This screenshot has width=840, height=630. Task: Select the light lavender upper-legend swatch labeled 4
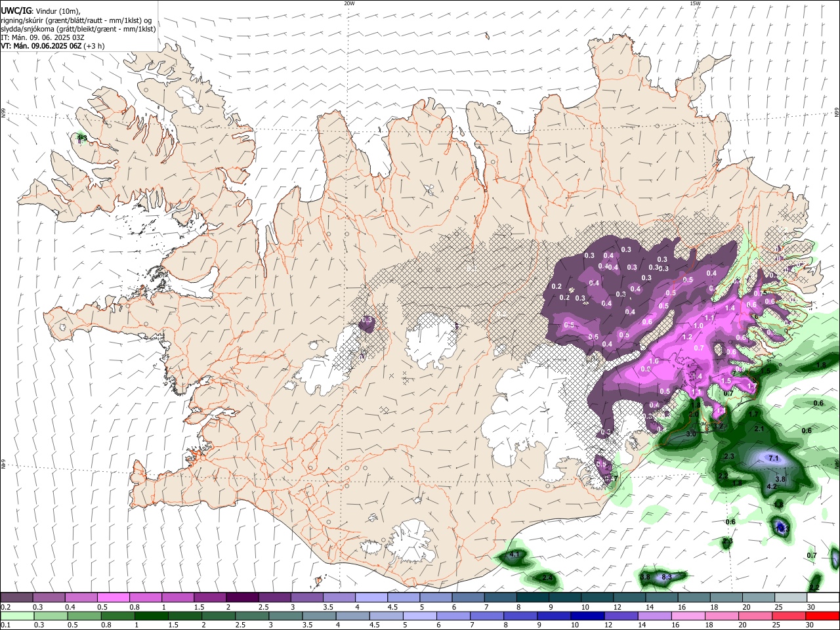371,598
